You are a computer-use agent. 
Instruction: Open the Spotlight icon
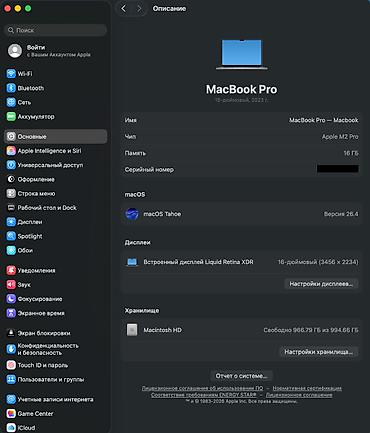pyautogui.click(x=11, y=236)
